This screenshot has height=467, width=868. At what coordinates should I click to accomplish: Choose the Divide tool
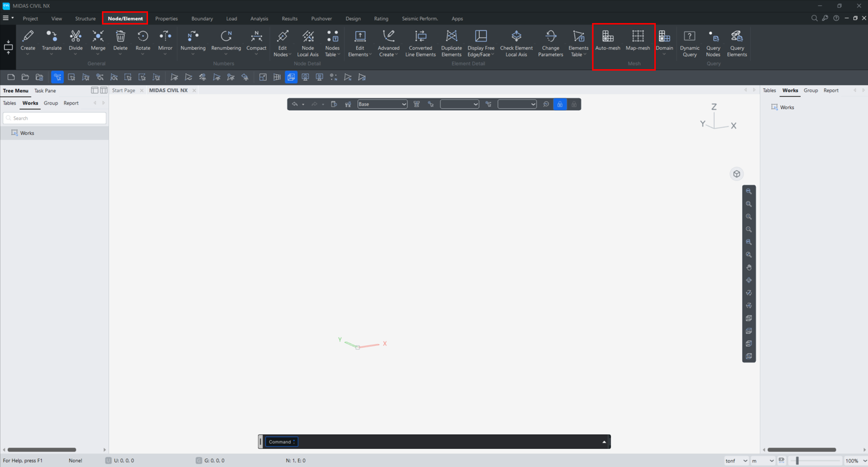click(75, 40)
